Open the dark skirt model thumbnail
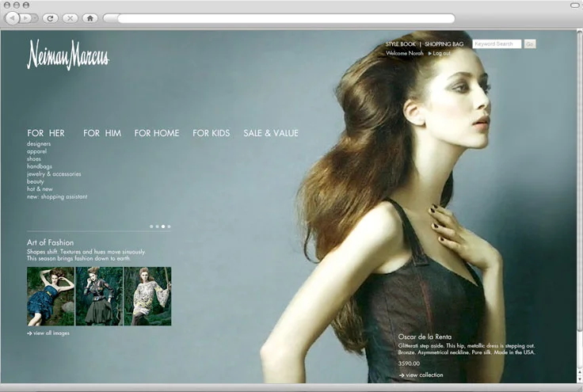583x392 pixels. 99,296
